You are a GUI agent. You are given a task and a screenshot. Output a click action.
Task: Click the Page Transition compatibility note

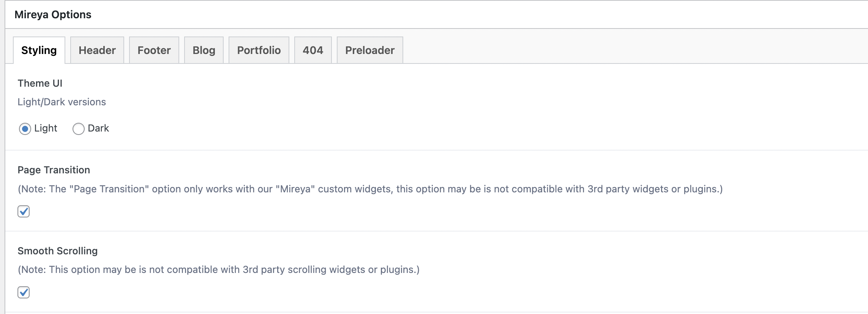pyautogui.click(x=370, y=189)
